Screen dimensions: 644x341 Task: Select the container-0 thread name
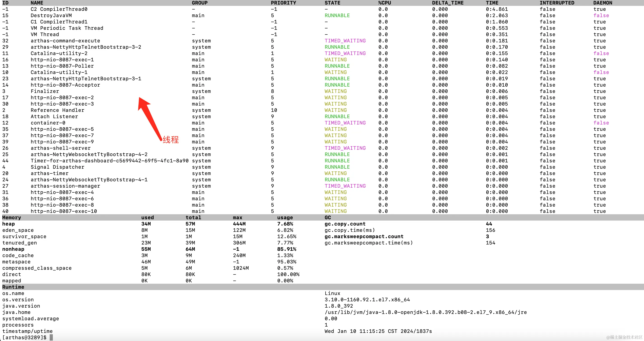pyautogui.click(x=48, y=123)
